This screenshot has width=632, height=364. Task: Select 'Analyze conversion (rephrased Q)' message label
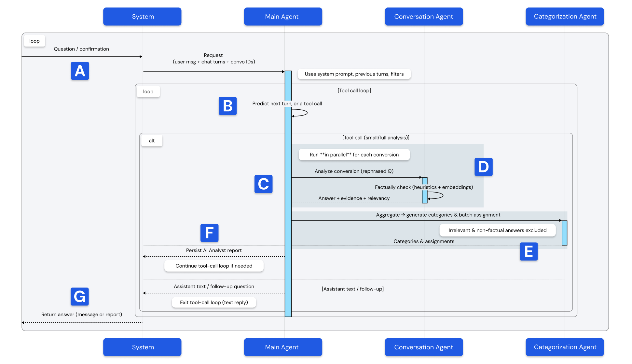[354, 171]
